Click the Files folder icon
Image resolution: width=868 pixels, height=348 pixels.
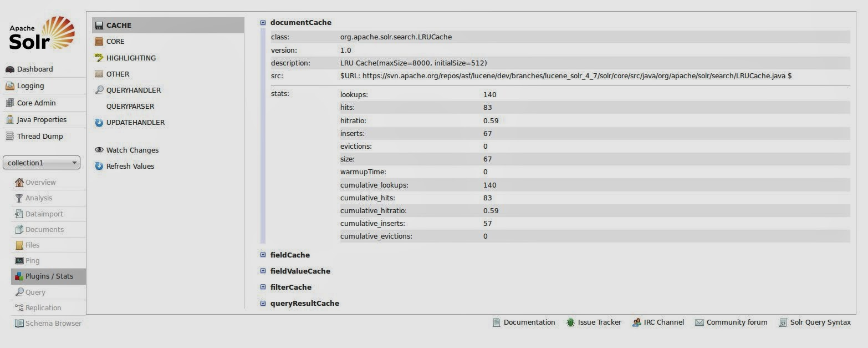point(19,245)
